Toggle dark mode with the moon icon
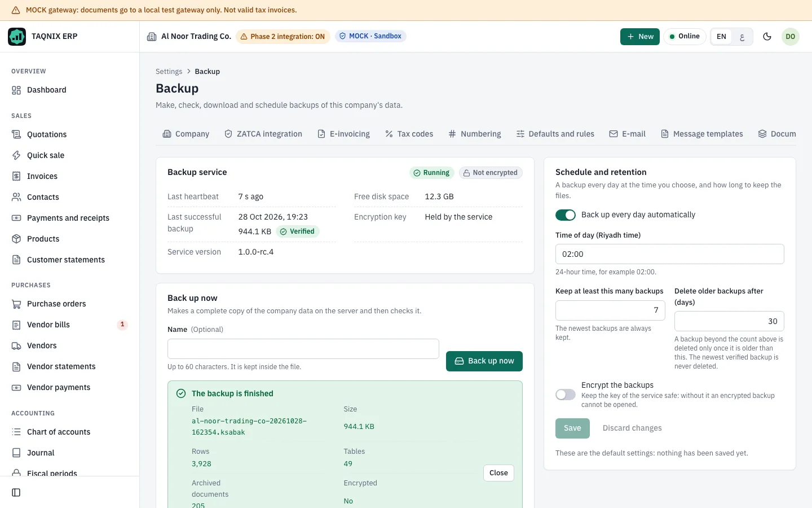The width and height of the screenshot is (812, 508). [767, 37]
